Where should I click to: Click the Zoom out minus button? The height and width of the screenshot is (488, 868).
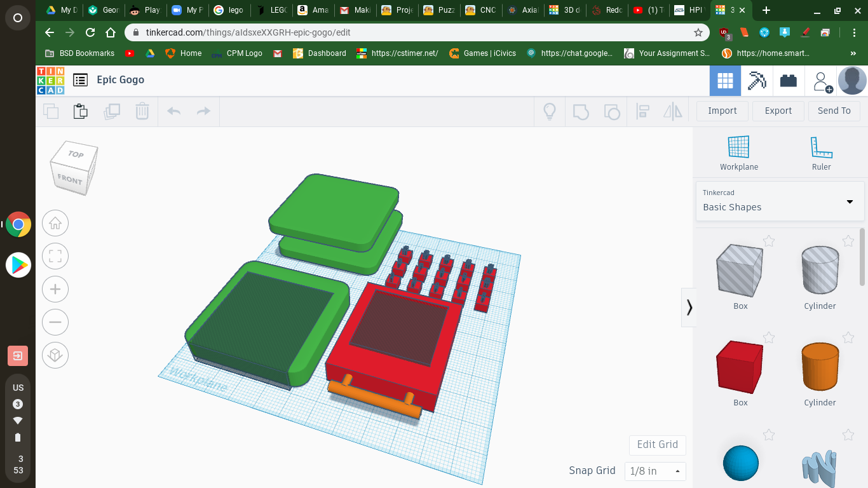coord(55,322)
